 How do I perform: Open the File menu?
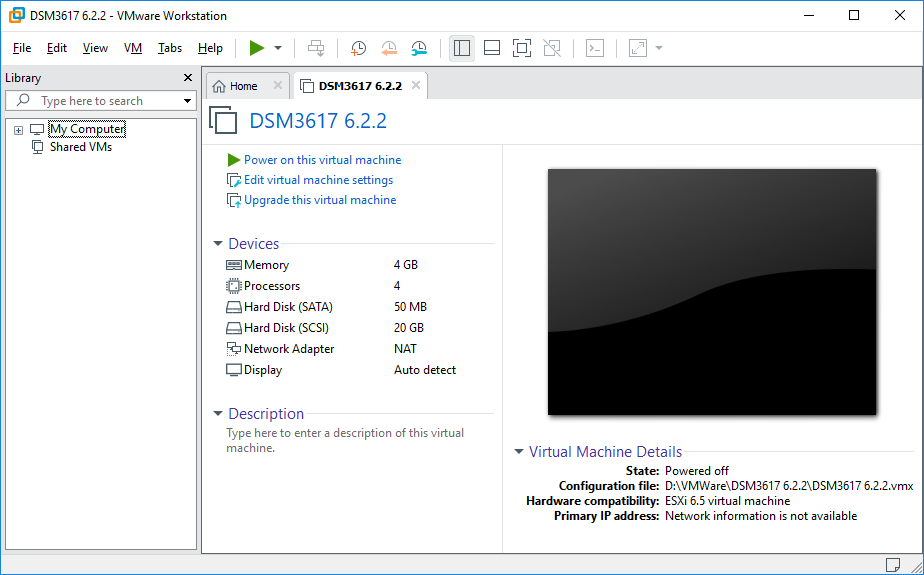click(22, 48)
